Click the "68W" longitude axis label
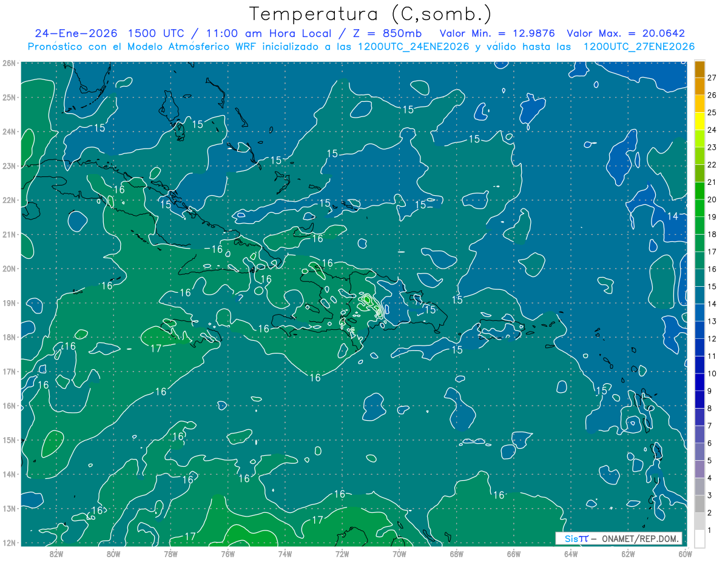This screenshot has width=728, height=562. coord(457,554)
